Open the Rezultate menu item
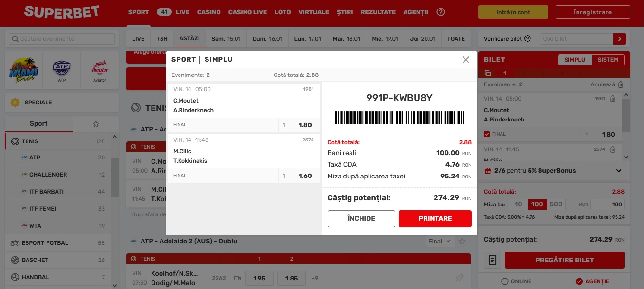Viewport: 644px width, 289px height. 378,12
